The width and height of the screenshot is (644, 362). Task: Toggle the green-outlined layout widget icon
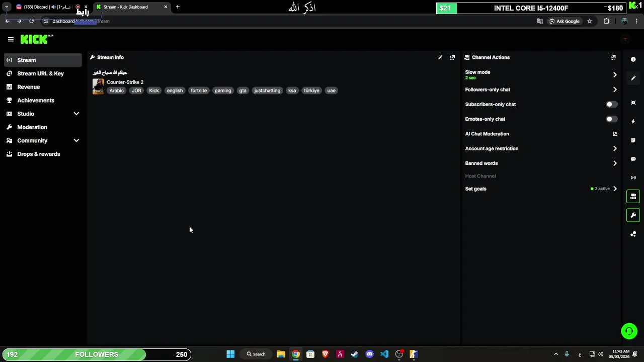pos(633,197)
